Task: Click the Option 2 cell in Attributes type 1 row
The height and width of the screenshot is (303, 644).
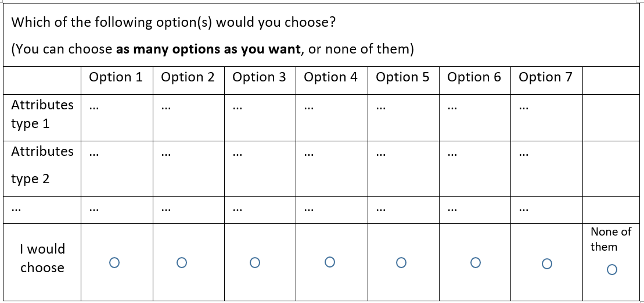Action: 189,118
